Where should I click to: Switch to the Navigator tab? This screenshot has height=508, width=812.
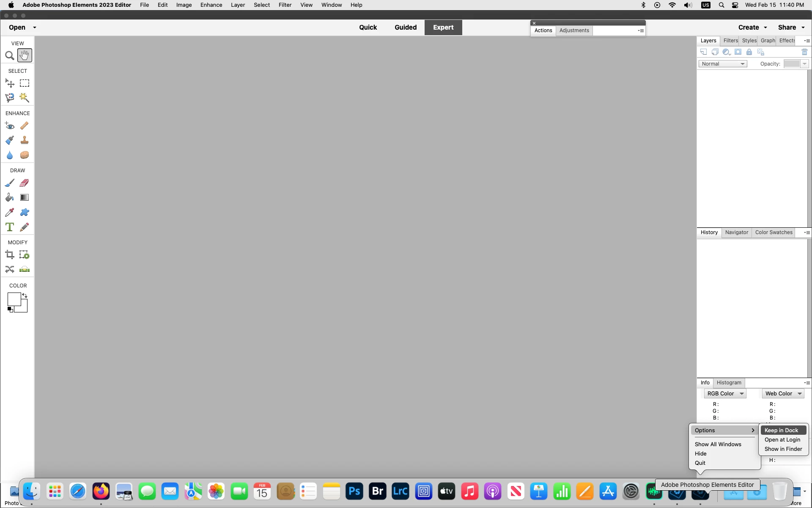(736, 232)
